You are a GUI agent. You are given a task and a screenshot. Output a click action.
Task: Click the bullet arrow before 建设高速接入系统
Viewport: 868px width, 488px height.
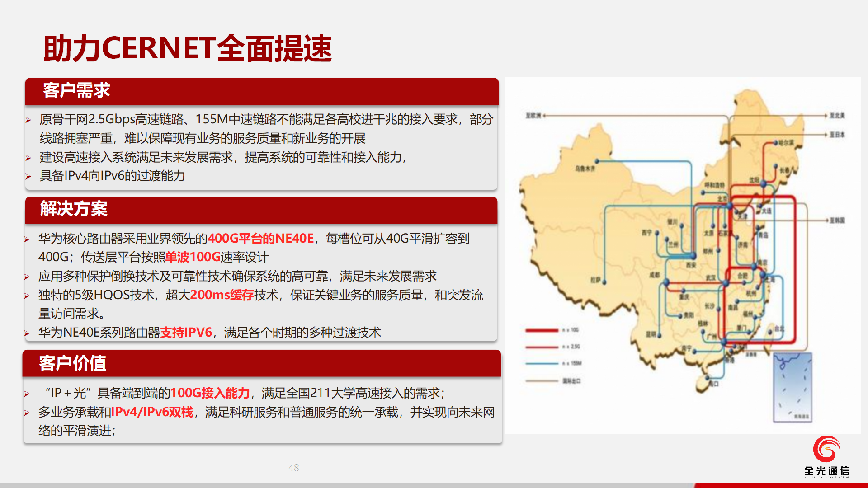pyautogui.click(x=28, y=158)
